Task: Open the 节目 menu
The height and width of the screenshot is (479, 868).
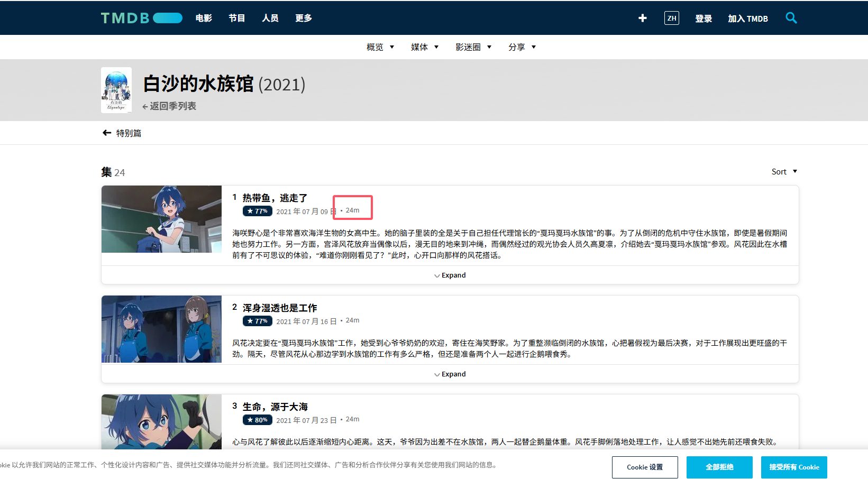Action: pyautogui.click(x=237, y=18)
